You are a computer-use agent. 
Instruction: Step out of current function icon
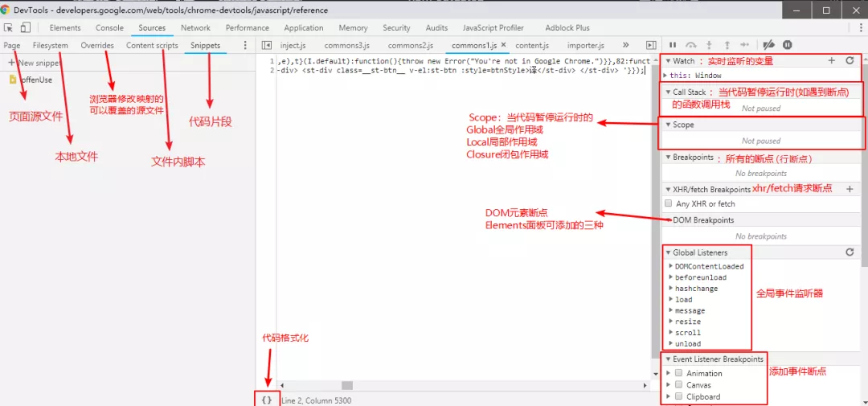[x=727, y=45]
